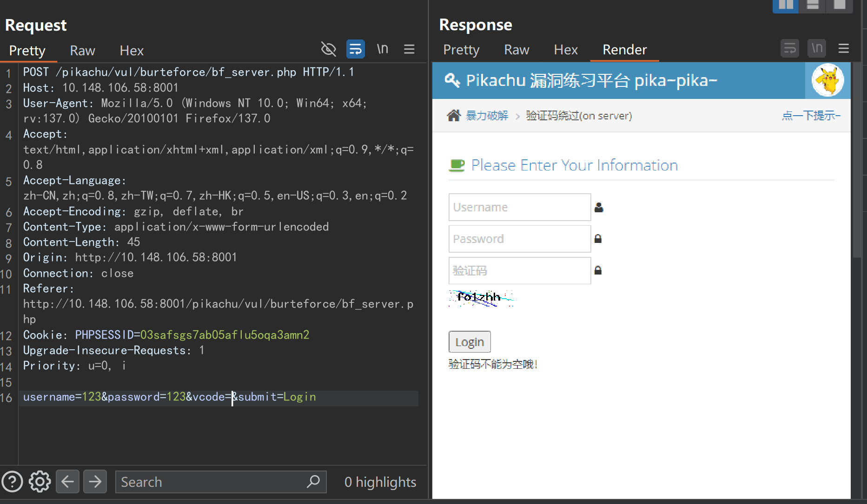
Task: Click the PHPSESSID cookie value
Action: pyautogui.click(x=225, y=335)
